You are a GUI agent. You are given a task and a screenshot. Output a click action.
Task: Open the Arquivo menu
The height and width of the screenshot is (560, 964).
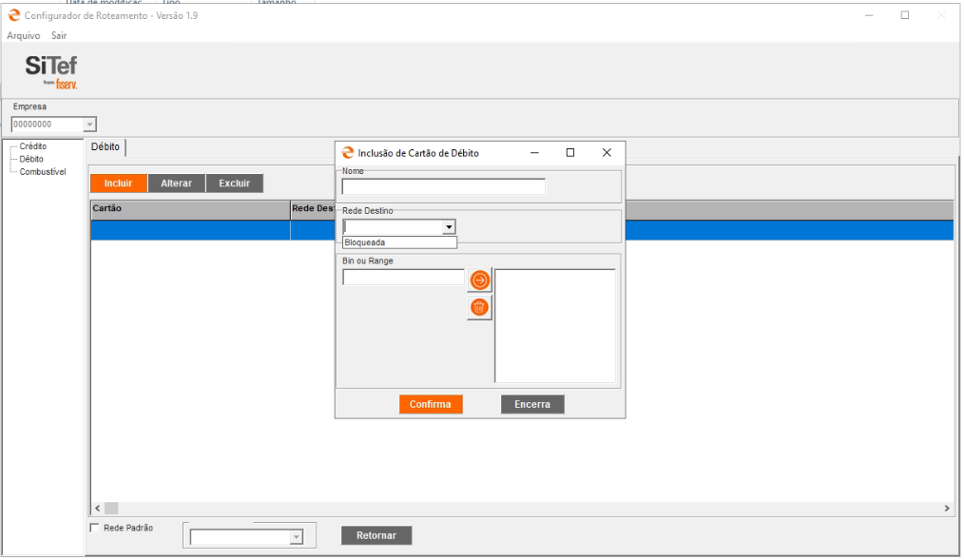24,35
